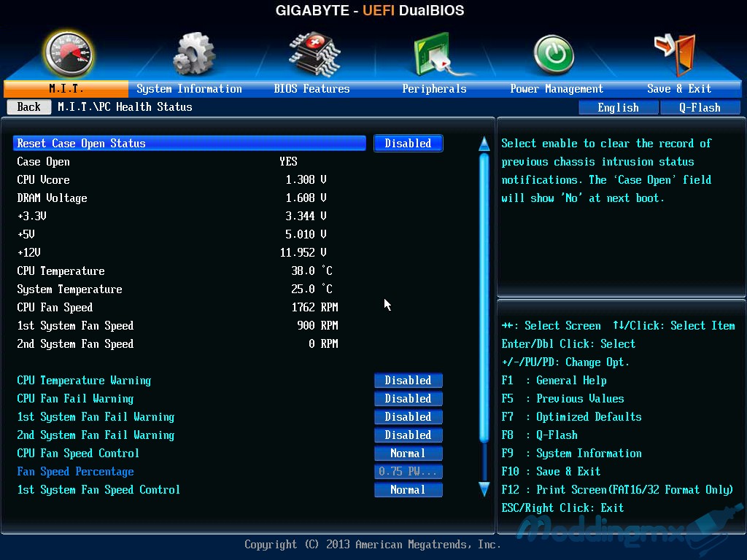The image size is (747, 560).
Task: Click the green Power Management power icon
Action: tap(553, 55)
